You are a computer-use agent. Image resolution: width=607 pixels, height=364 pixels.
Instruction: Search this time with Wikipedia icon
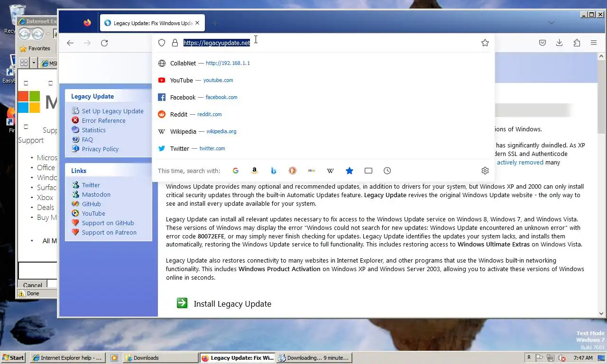click(331, 171)
